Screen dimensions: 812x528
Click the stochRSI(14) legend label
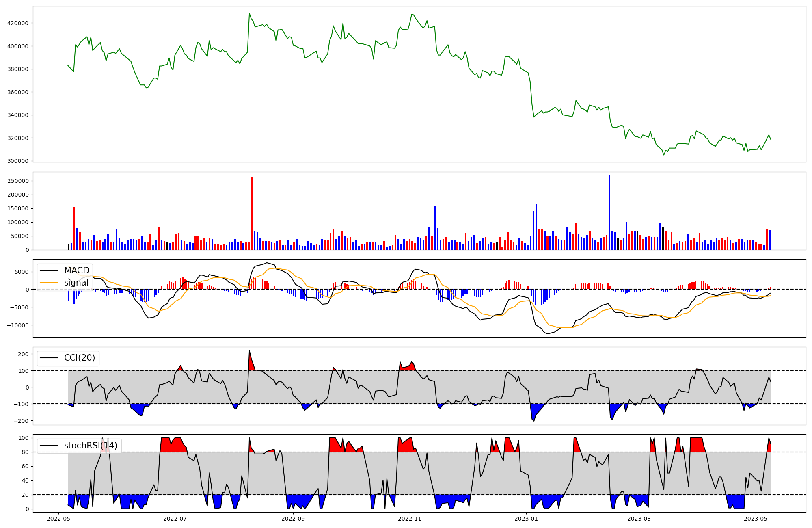point(91,446)
